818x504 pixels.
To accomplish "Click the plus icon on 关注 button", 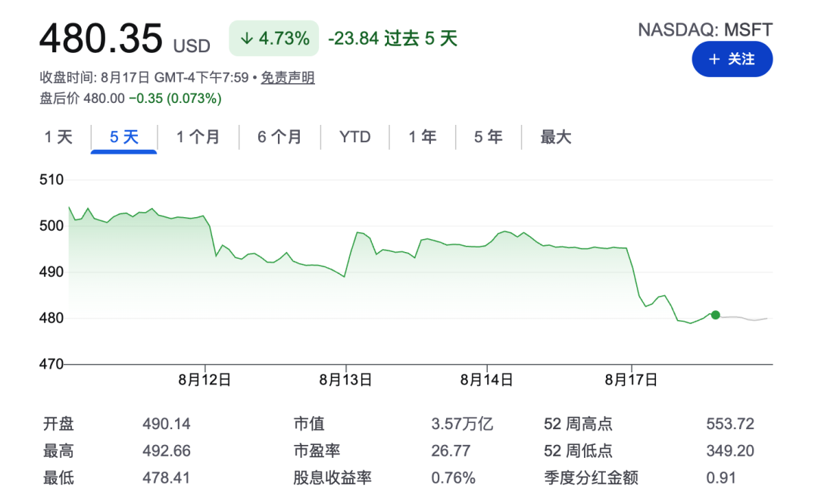I will coord(714,60).
